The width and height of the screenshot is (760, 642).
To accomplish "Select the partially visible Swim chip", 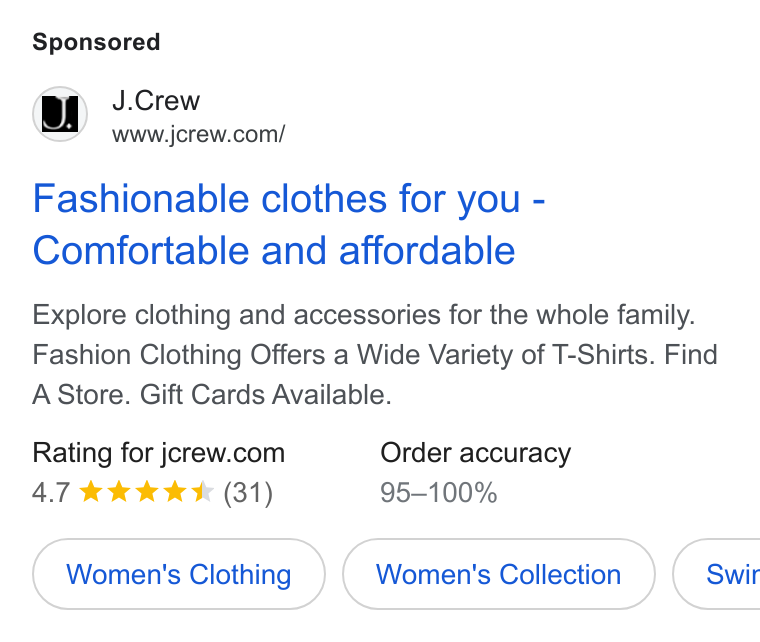I will click(x=716, y=574).
